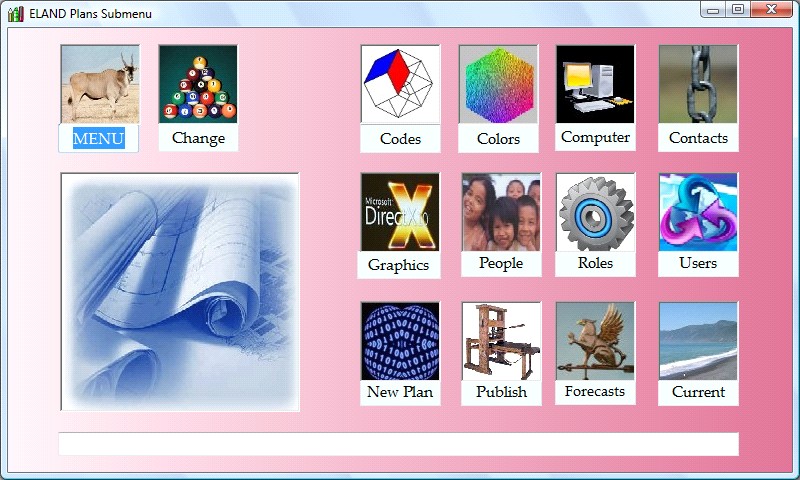The image size is (800, 480).
Task: Open the DirectX Graphics icon
Action: tap(400, 212)
